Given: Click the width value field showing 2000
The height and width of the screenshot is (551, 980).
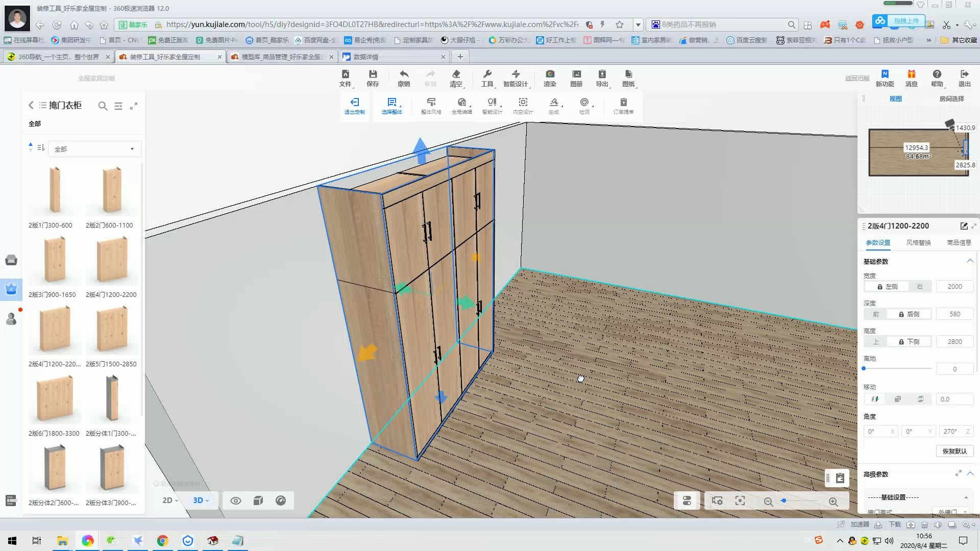Looking at the screenshot, I should click(x=954, y=287).
